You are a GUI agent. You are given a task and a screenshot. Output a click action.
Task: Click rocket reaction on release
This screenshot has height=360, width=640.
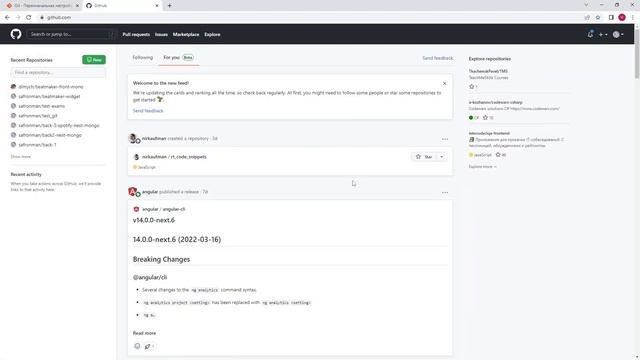click(x=149, y=347)
